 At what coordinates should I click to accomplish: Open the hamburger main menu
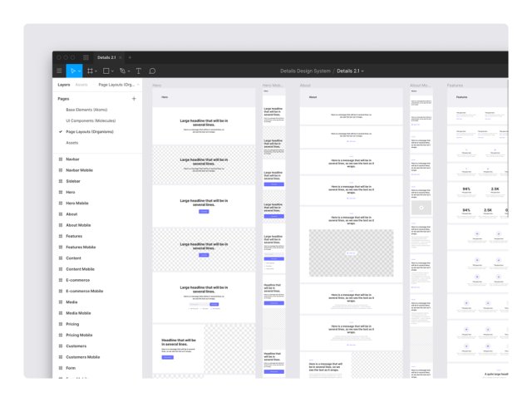point(59,71)
